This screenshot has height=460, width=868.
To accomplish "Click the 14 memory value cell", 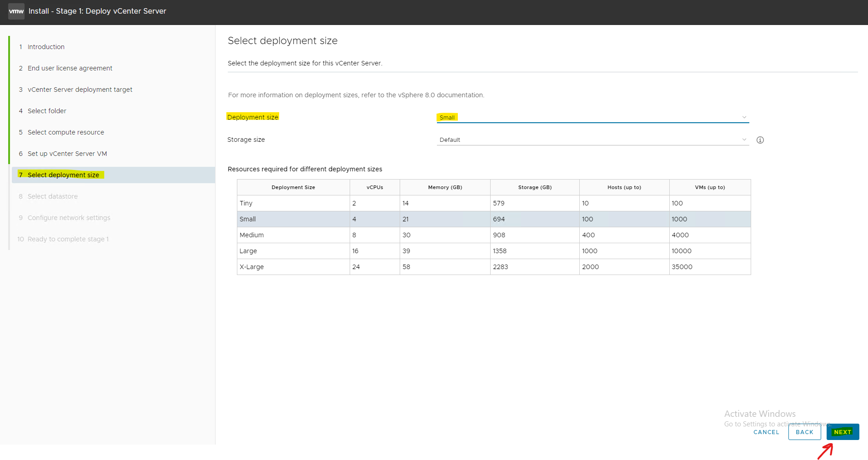I will pos(445,203).
